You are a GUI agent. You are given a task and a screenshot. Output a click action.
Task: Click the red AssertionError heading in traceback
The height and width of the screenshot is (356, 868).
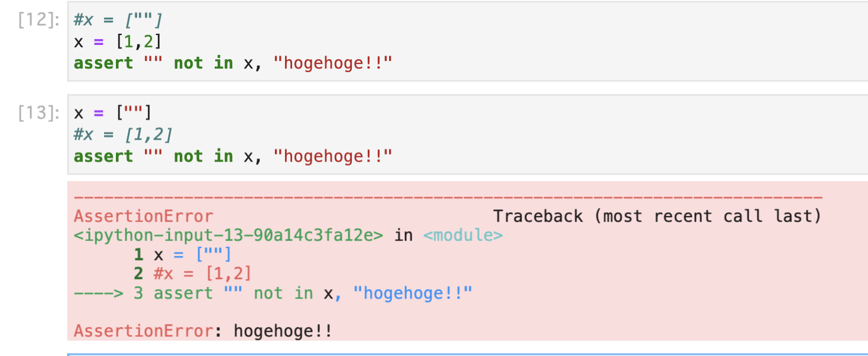[144, 216]
